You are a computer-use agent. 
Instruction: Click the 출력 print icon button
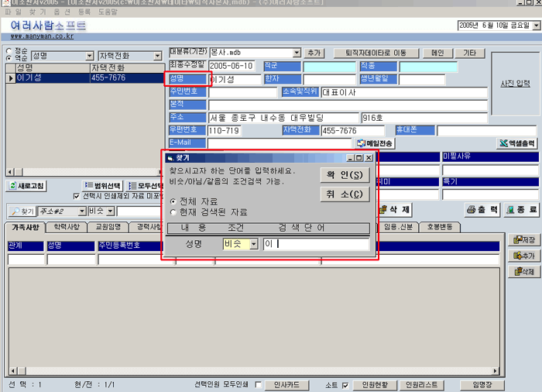coord(472,211)
